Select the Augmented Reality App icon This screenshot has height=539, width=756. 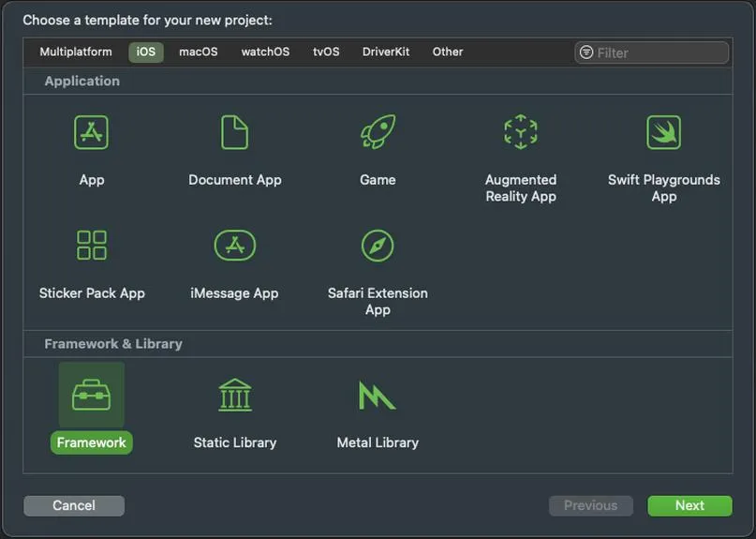click(521, 132)
